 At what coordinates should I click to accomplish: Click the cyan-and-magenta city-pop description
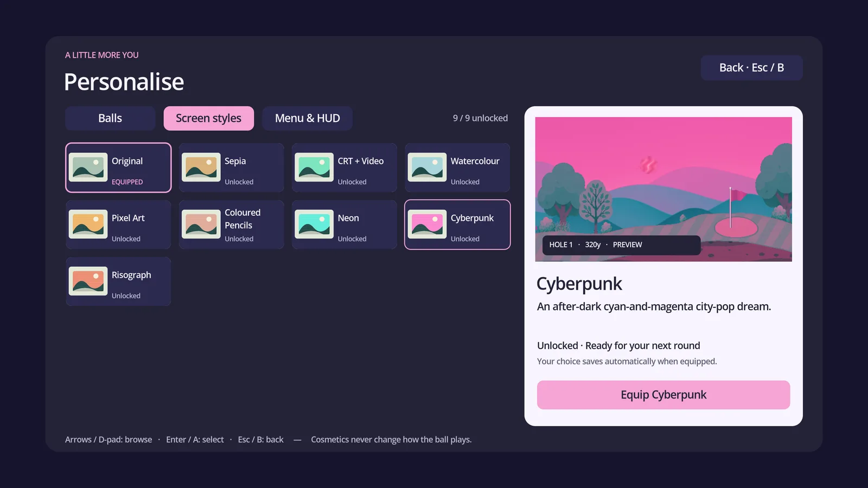point(654,306)
